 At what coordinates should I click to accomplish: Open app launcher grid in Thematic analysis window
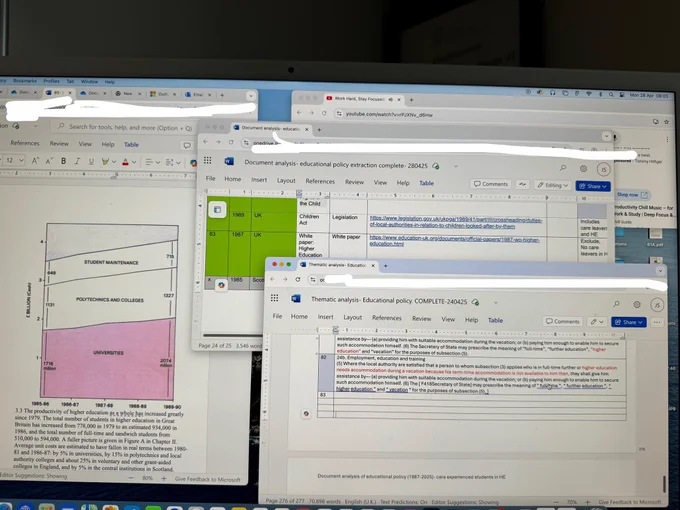pos(275,298)
